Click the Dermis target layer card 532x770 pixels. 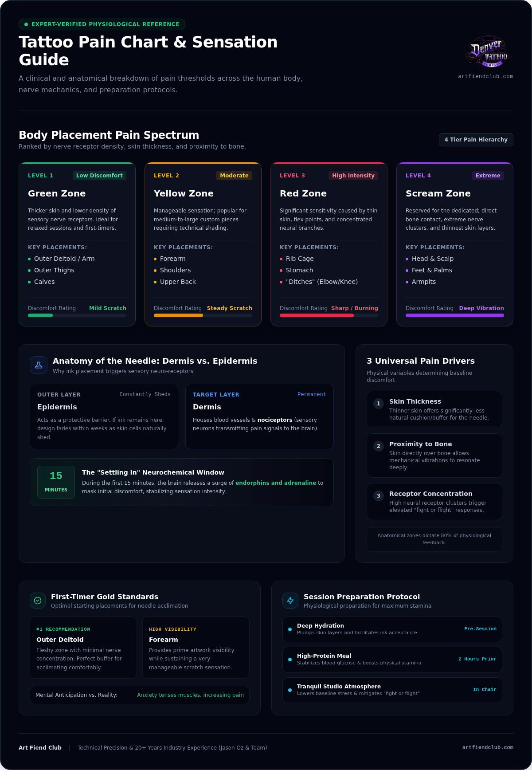[x=259, y=416]
